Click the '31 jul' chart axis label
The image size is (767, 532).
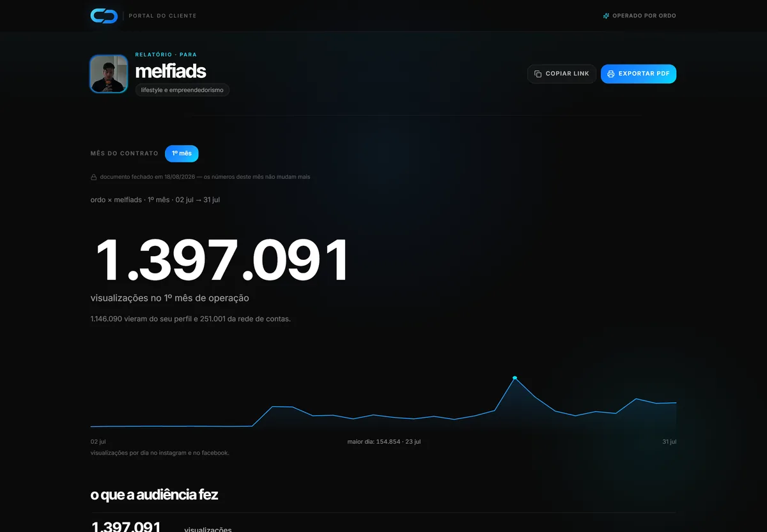click(669, 442)
